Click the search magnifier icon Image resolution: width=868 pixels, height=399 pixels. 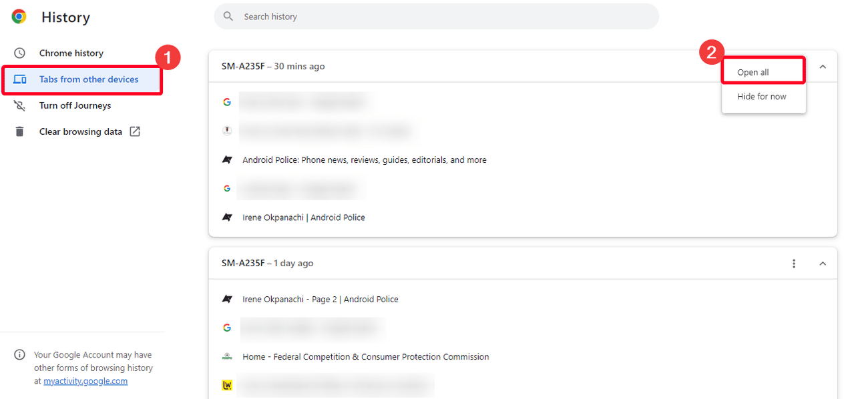pos(228,17)
